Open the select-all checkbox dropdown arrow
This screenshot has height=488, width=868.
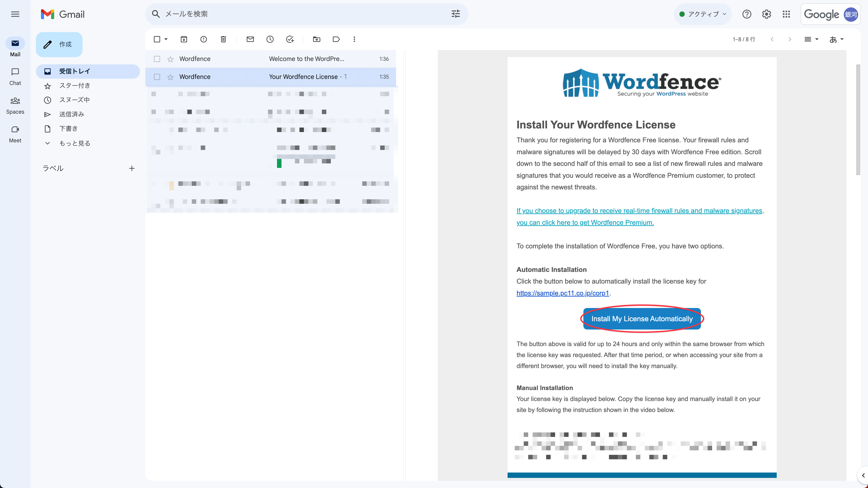point(166,39)
